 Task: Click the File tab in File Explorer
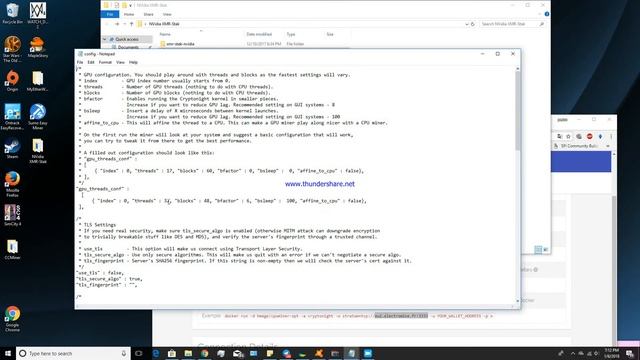[x=110, y=14]
